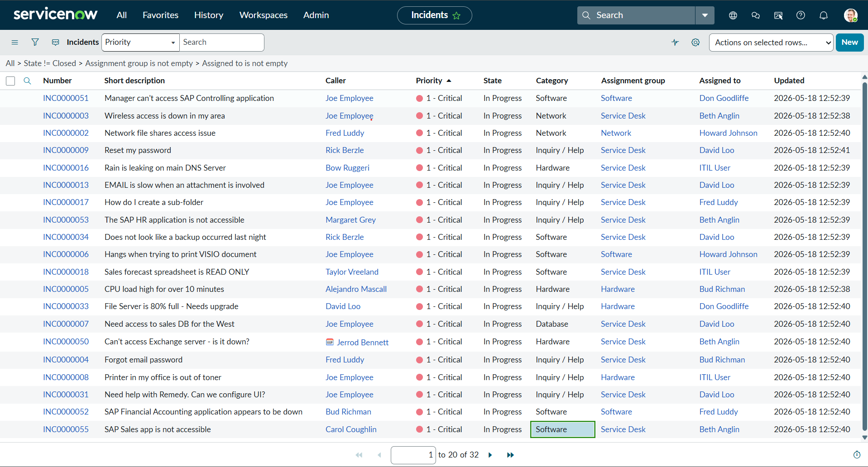This screenshot has height=467, width=868.
Task: Open the History menu
Action: coord(209,15)
